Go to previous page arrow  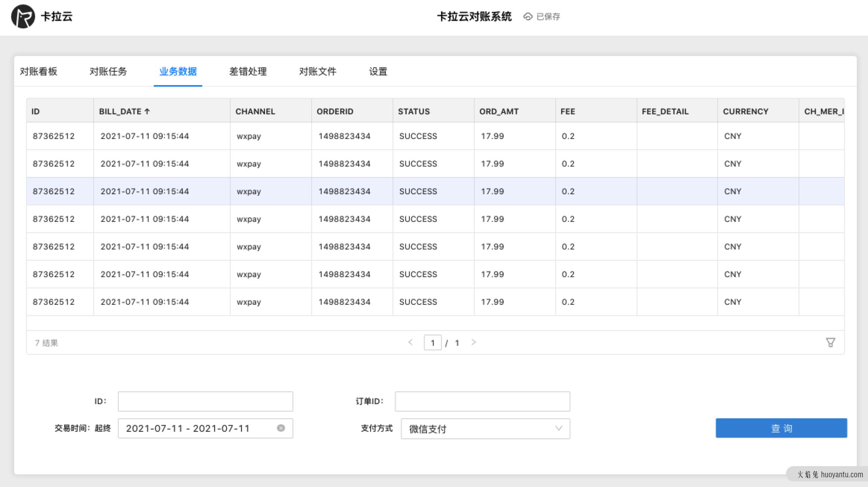point(410,342)
